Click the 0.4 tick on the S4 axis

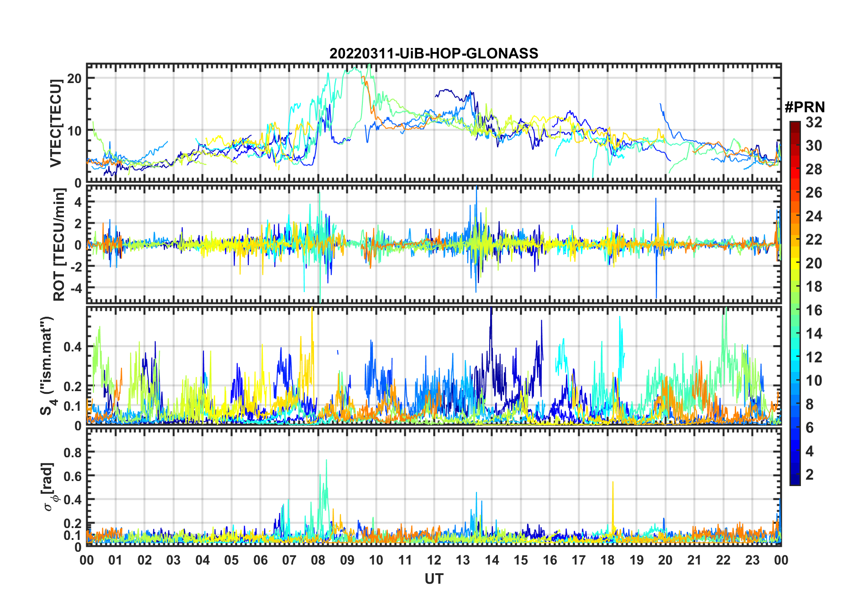point(73,346)
